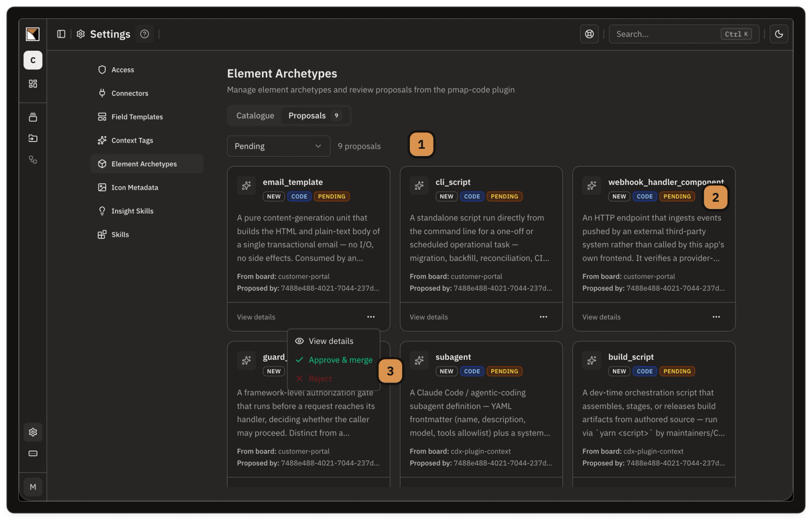Click the subagent card title
The height and width of the screenshot is (520, 812).
453,357
